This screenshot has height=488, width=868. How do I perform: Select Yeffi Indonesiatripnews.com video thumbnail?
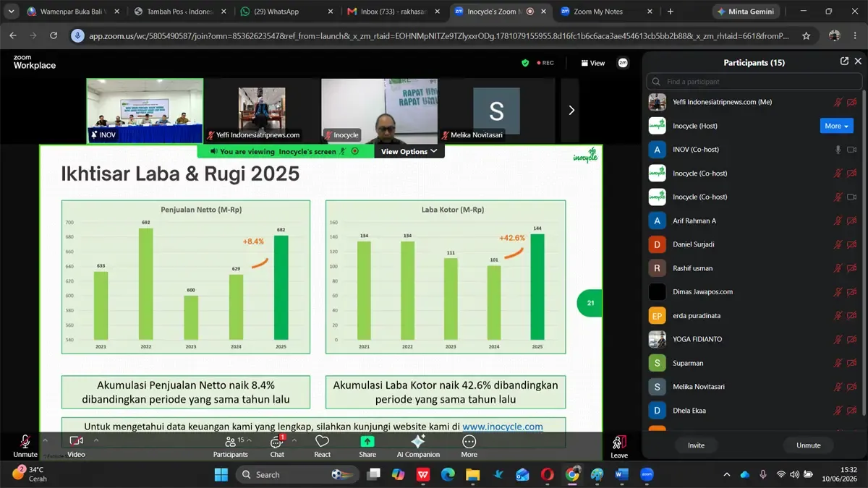[x=262, y=110]
